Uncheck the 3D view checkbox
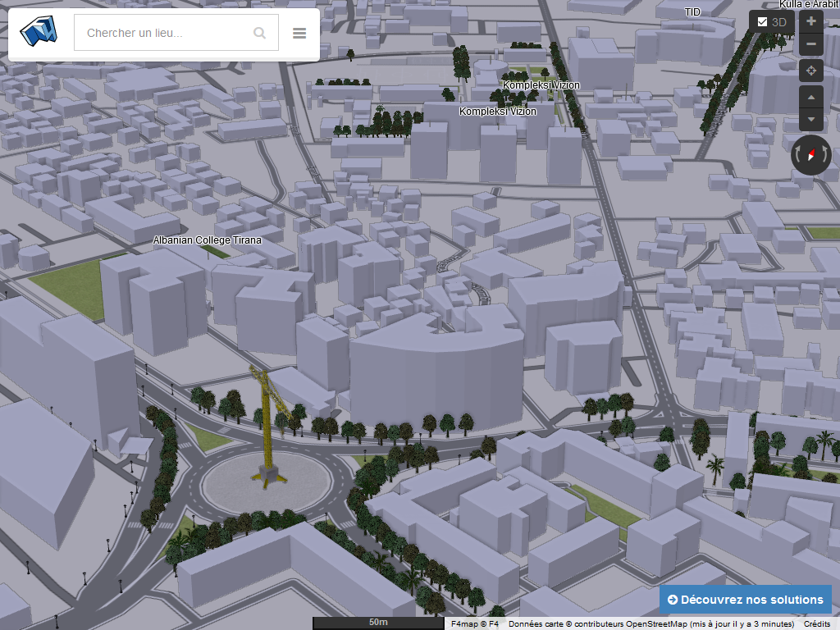Screen dimensions: 840x630 click(763, 22)
